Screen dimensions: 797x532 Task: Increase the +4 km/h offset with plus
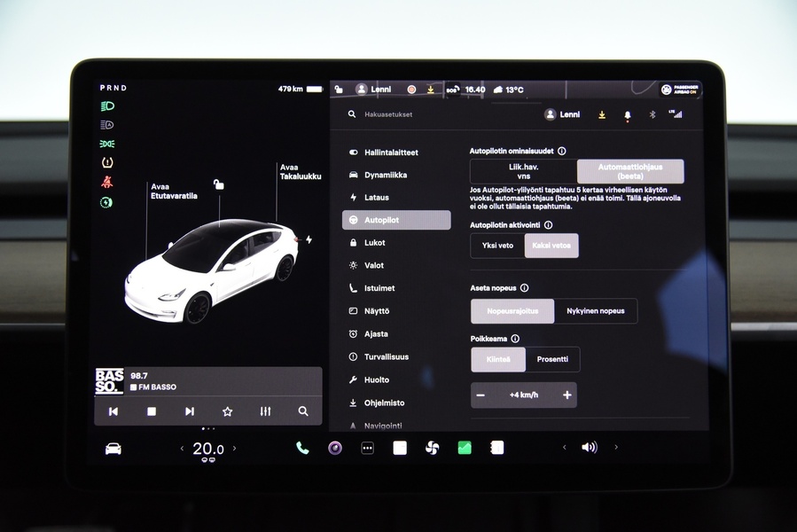[567, 395]
